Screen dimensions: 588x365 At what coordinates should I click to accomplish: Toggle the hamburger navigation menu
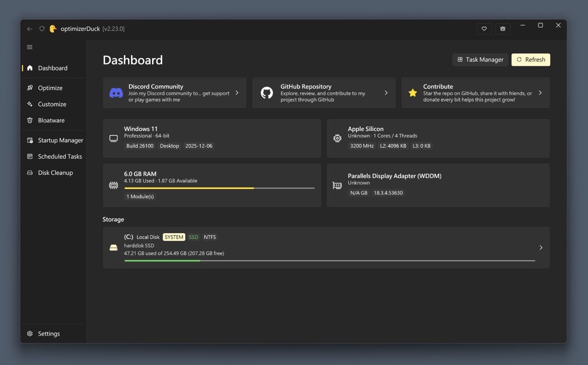[x=30, y=47]
